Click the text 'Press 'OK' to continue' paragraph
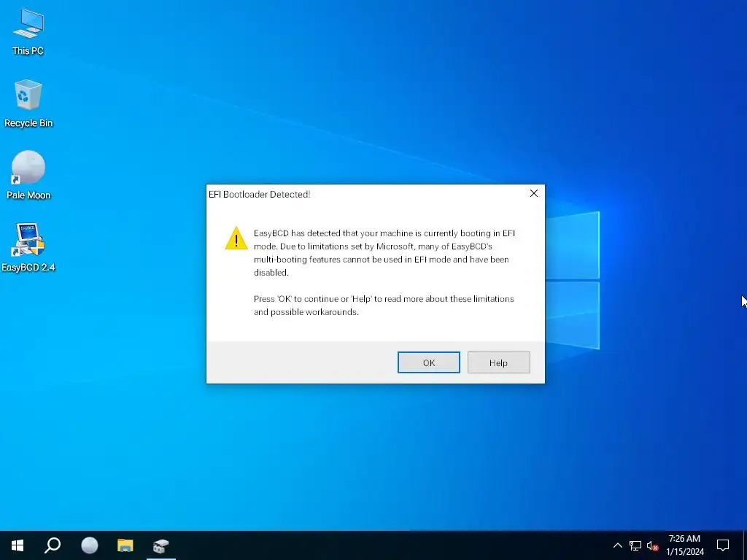747x560 pixels. point(384,306)
